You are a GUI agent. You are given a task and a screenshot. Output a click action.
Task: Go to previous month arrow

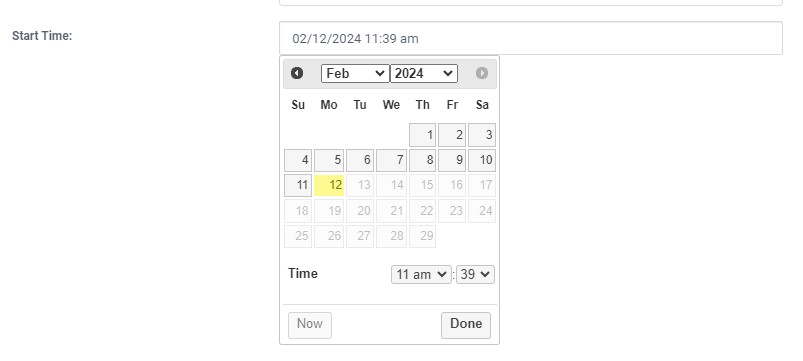pos(297,73)
